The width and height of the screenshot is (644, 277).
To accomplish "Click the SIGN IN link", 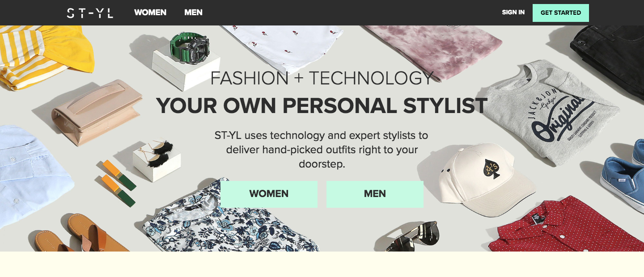I will (x=513, y=13).
